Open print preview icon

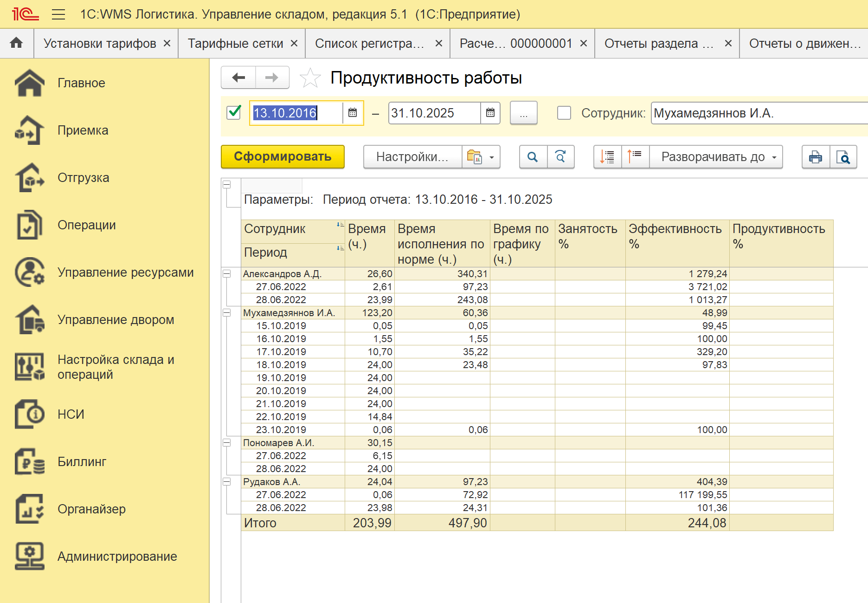[x=843, y=157]
